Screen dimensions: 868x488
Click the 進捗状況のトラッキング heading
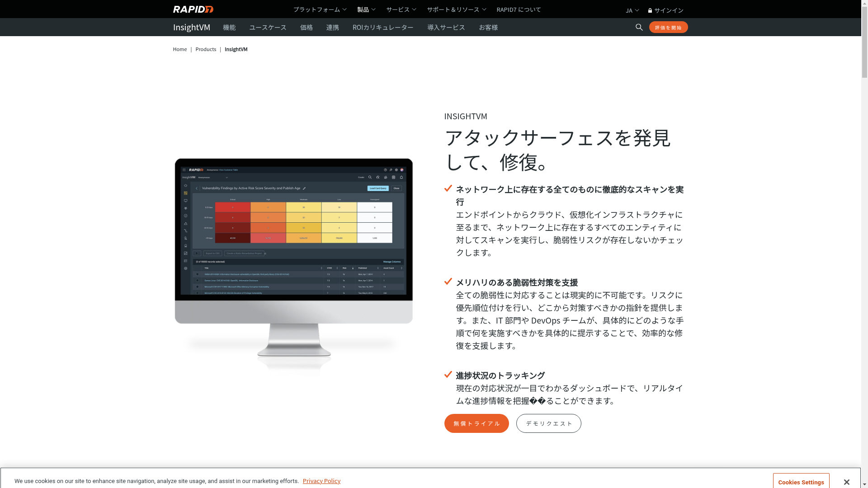500,375
